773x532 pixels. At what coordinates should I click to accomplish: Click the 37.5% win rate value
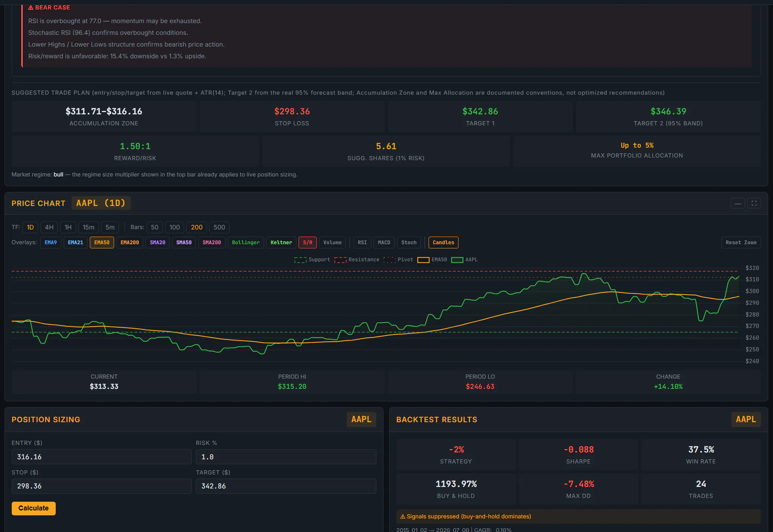point(701,449)
